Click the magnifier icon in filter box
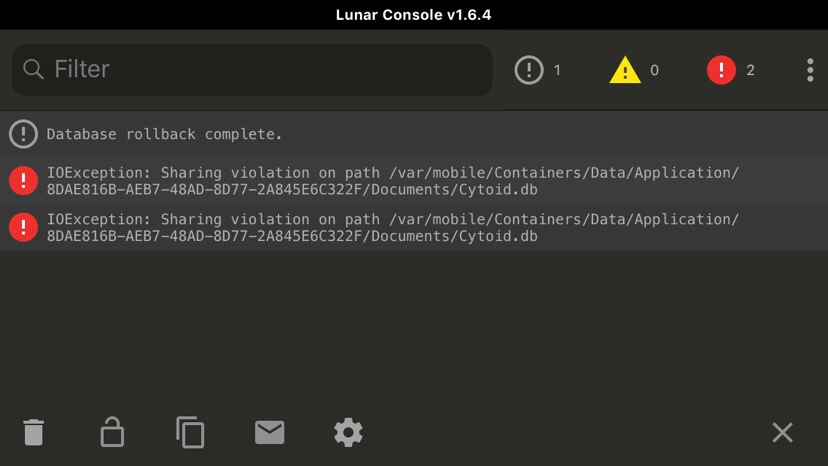The height and width of the screenshot is (466, 828). tap(33, 69)
